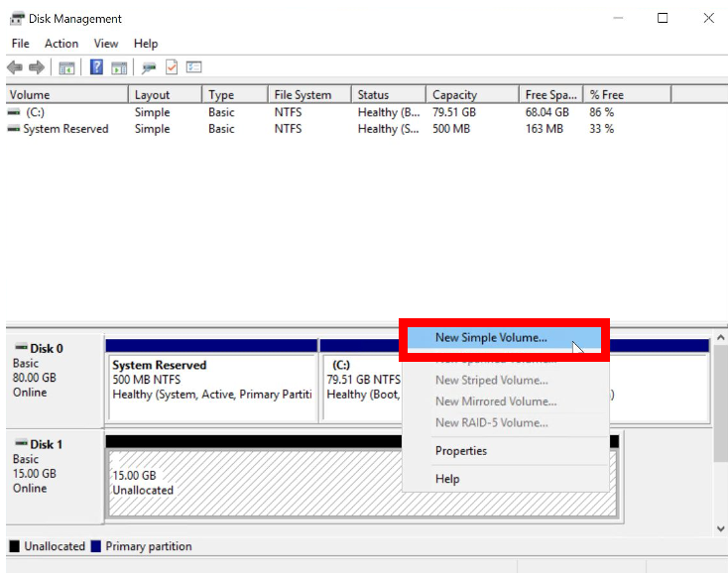Open the View menu
728x573 pixels.
coord(106,44)
